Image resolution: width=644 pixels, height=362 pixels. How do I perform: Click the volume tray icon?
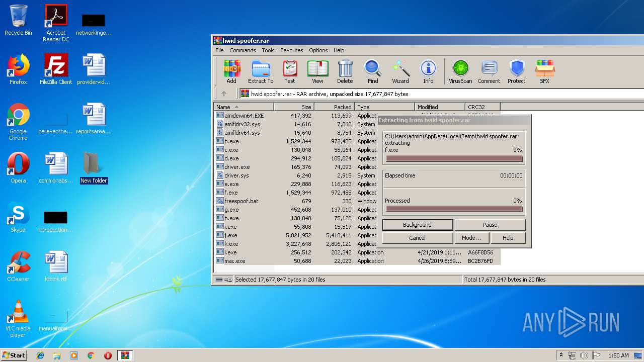(584, 355)
